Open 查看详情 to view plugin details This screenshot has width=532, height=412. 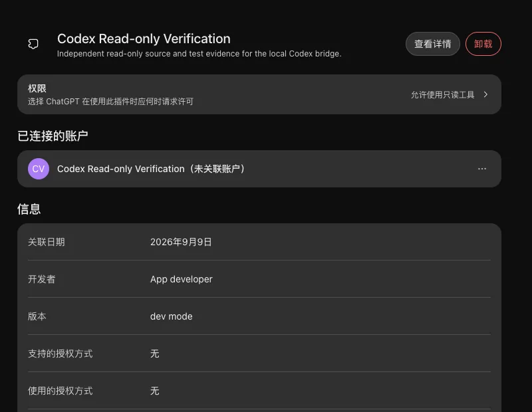coord(433,44)
